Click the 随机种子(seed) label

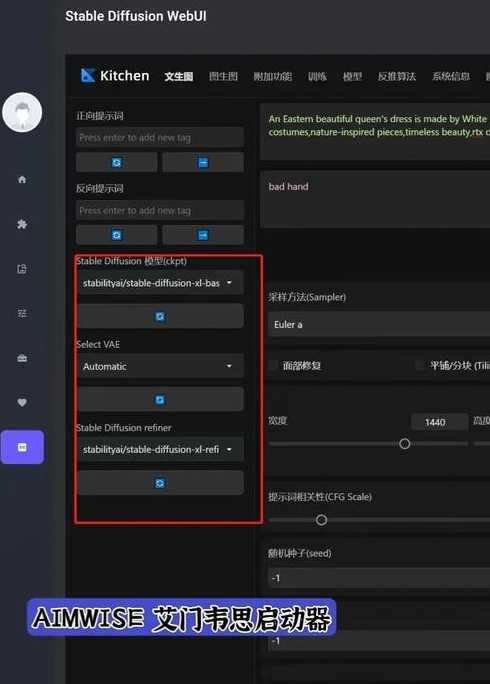click(x=300, y=553)
